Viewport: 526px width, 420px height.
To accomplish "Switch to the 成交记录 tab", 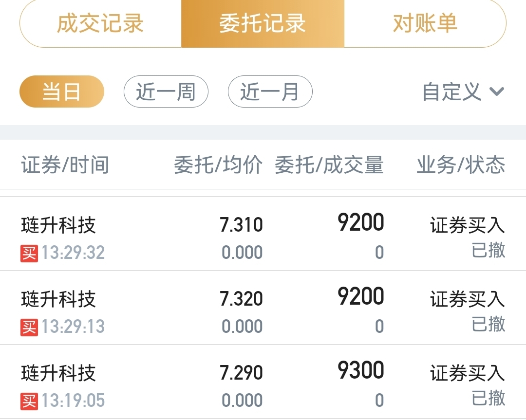I will pos(100,23).
